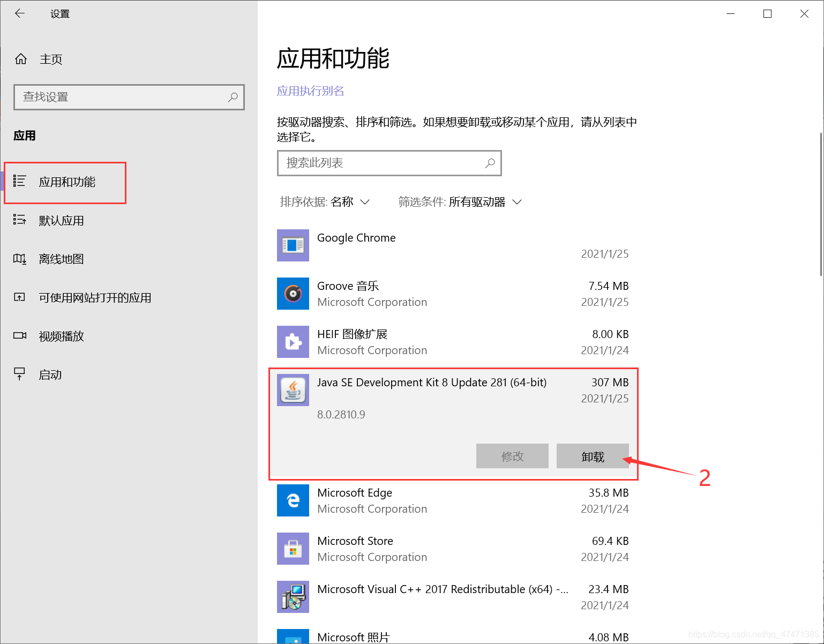Maximize the Settings window
This screenshot has height=644, width=824.
[x=767, y=13]
